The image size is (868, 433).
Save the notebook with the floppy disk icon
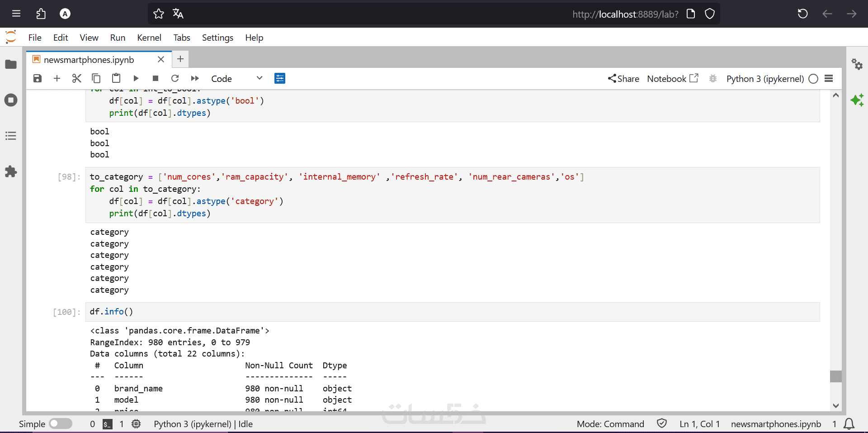tap(38, 79)
